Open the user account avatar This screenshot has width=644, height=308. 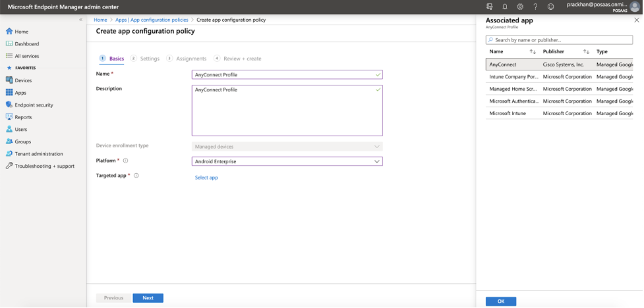[635, 7]
